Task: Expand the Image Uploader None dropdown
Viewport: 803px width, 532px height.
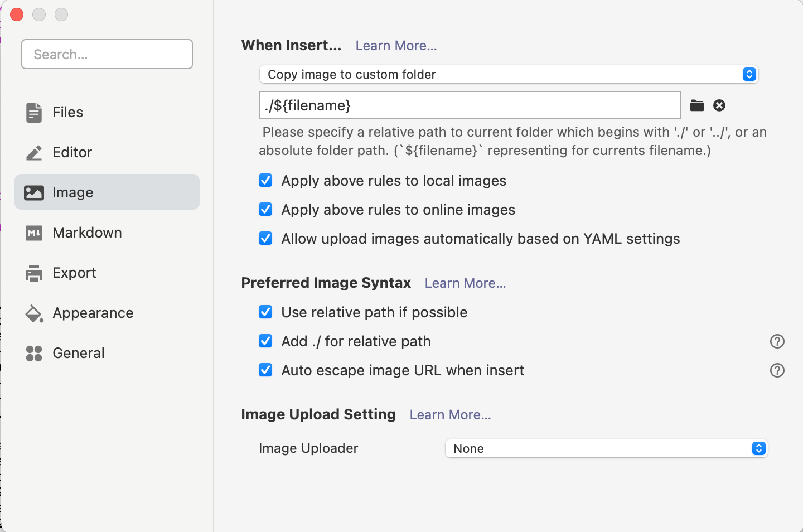Action: pos(606,448)
